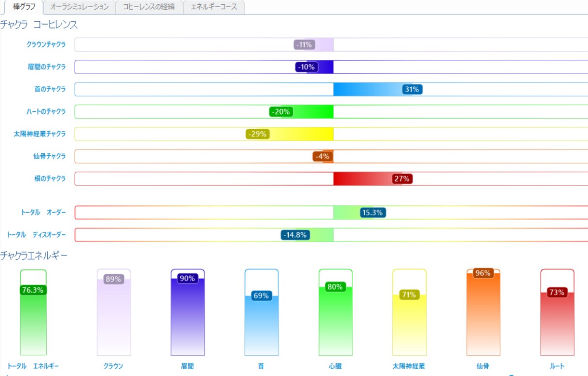588x376 pixels.
Task: Click the 眉間のチャクラ label
Action: [46, 67]
